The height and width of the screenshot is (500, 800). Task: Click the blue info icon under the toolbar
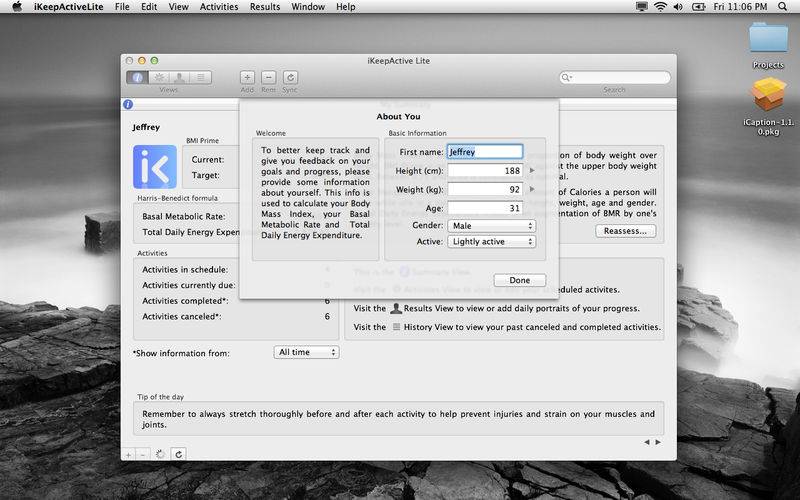point(128,104)
